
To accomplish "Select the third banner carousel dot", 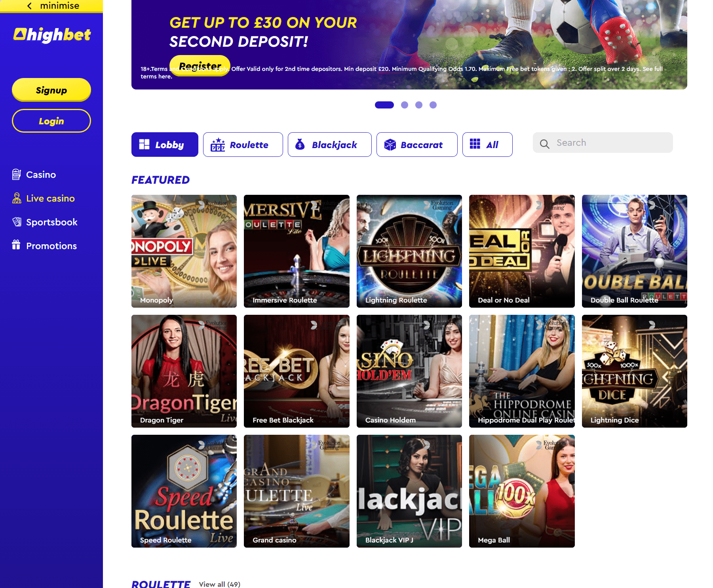I will [418, 105].
